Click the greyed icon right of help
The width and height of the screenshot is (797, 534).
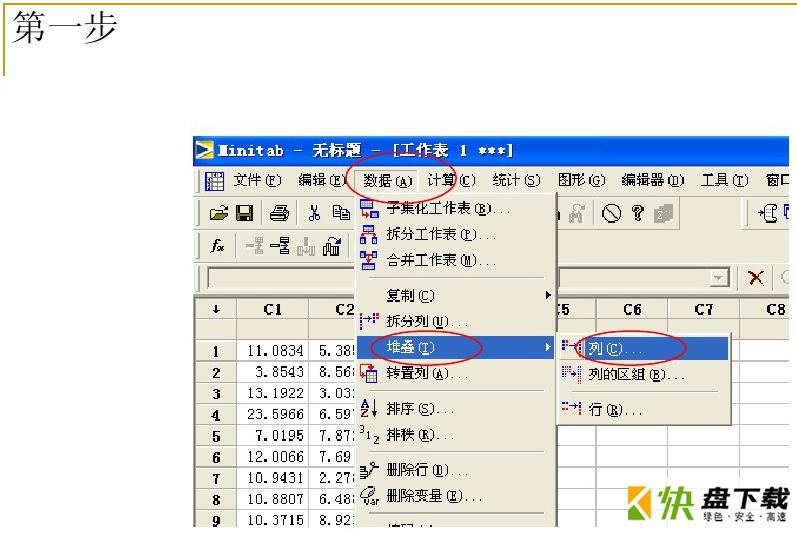click(663, 213)
